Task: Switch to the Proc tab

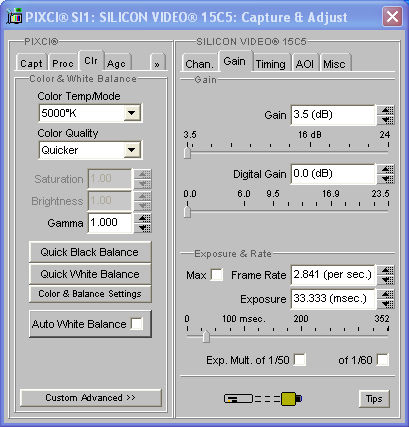Action: (63, 63)
